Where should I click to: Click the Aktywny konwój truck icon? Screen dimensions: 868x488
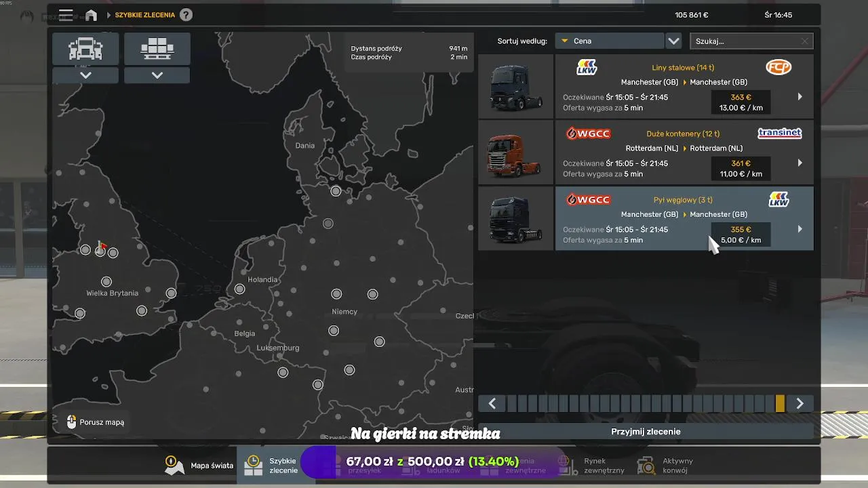tap(646, 465)
